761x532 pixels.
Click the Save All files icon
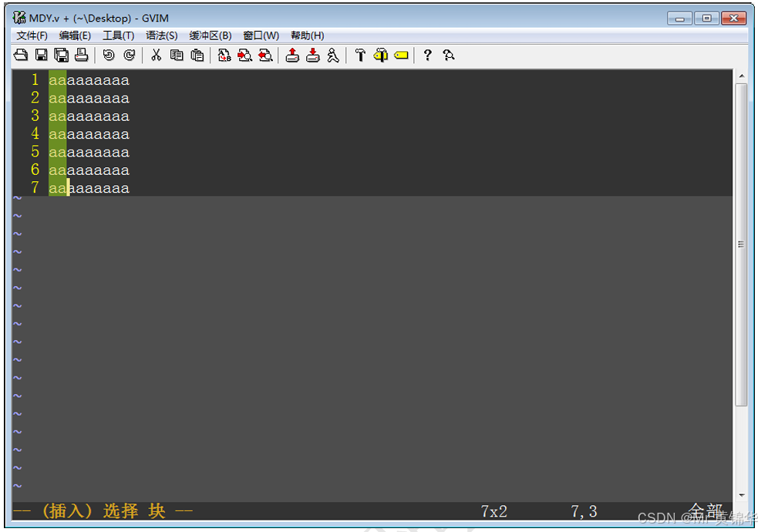click(61, 56)
